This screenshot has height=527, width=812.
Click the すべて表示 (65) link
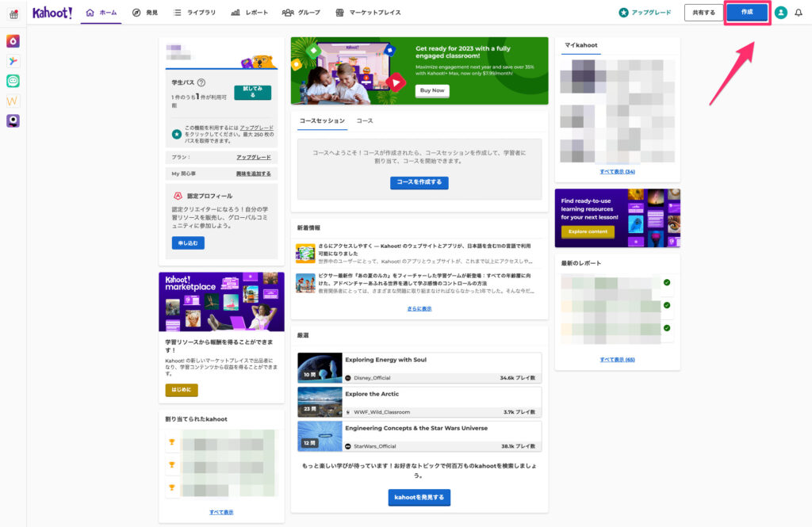617,359
